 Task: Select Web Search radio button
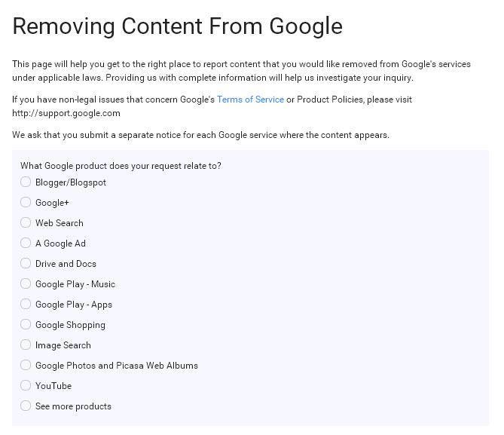(x=26, y=222)
